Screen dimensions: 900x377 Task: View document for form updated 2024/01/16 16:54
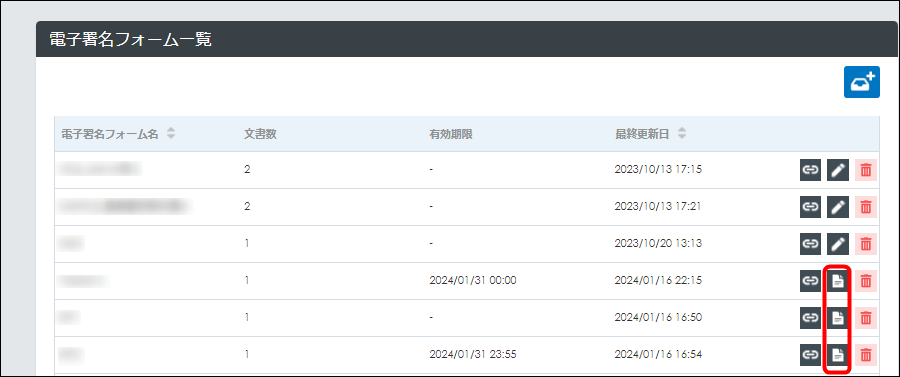pos(838,355)
